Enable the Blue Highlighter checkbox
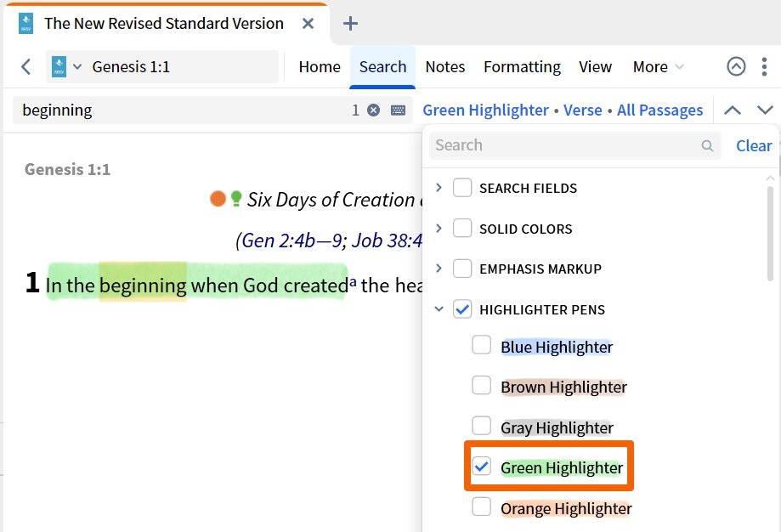This screenshot has width=781, height=532. (x=481, y=345)
